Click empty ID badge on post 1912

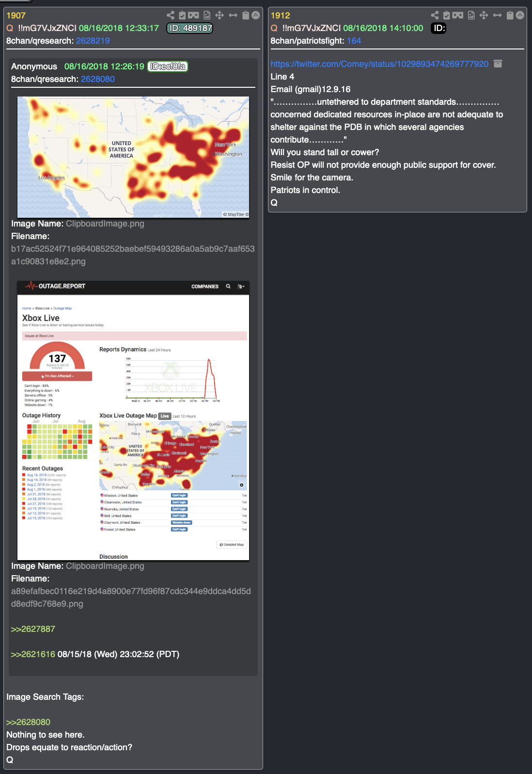[x=438, y=28]
